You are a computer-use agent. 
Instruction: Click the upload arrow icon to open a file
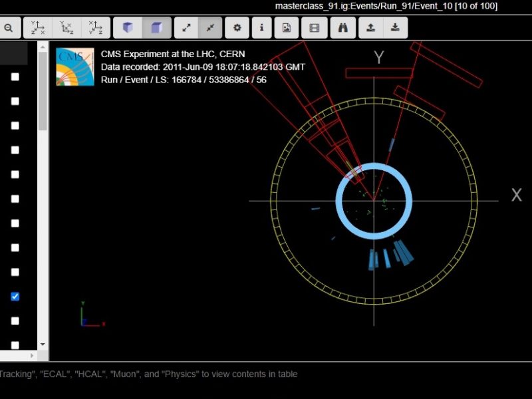370,28
